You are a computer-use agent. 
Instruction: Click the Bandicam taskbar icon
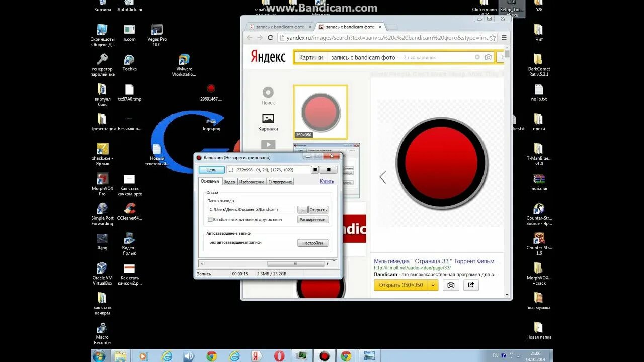click(x=325, y=356)
